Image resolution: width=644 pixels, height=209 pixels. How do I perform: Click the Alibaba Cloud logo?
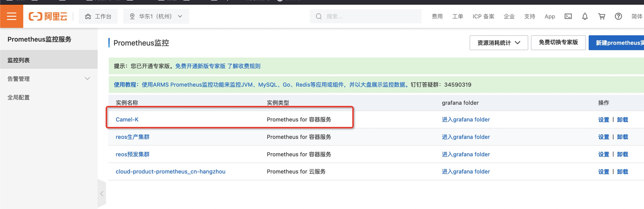coord(48,16)
